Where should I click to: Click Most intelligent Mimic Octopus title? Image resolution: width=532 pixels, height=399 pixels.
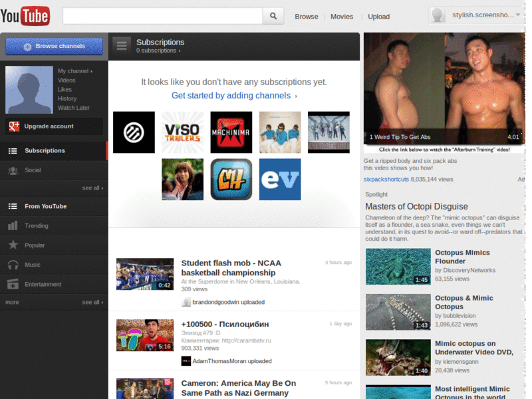pos(472,392)
